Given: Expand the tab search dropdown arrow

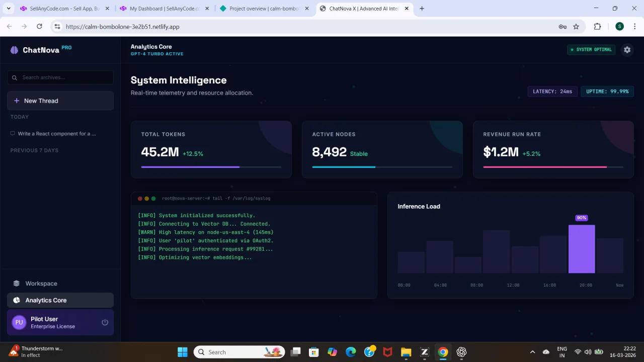Looking at the screenshot, I should click(x=9, y=9).
